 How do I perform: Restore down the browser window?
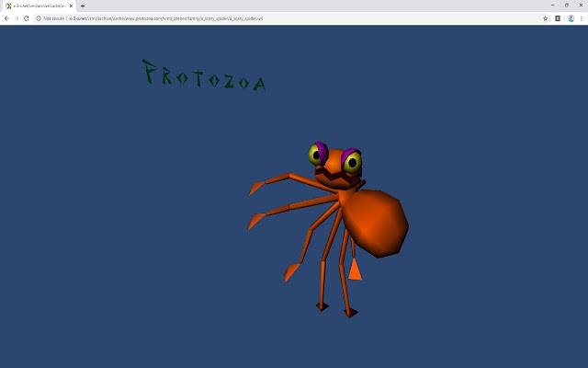567,6
